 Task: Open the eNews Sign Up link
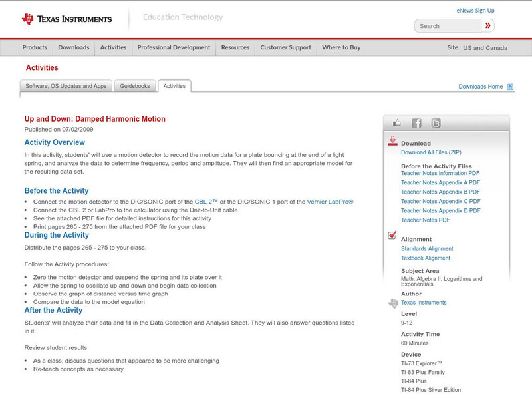pos(475,11)
